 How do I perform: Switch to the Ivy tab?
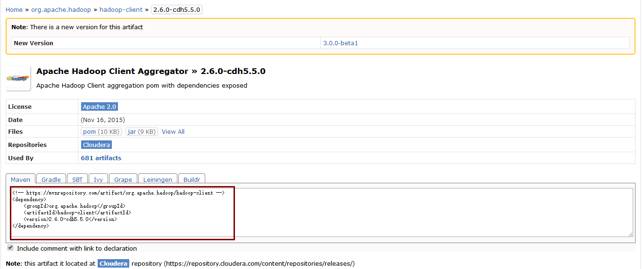click(x=98, y=179)
